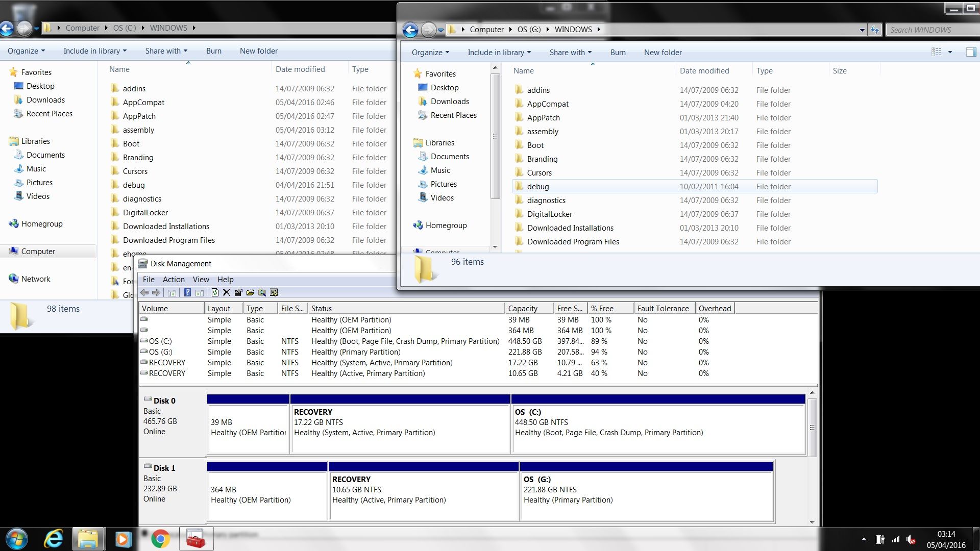Open recent pages dropdown in OS (G:) window
Viewport: 980px width, 551px height.
click(x=440, y=30)
